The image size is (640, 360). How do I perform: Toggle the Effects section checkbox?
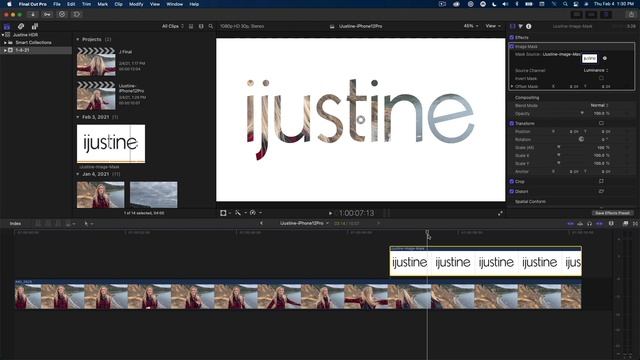[x=511, y=37]
